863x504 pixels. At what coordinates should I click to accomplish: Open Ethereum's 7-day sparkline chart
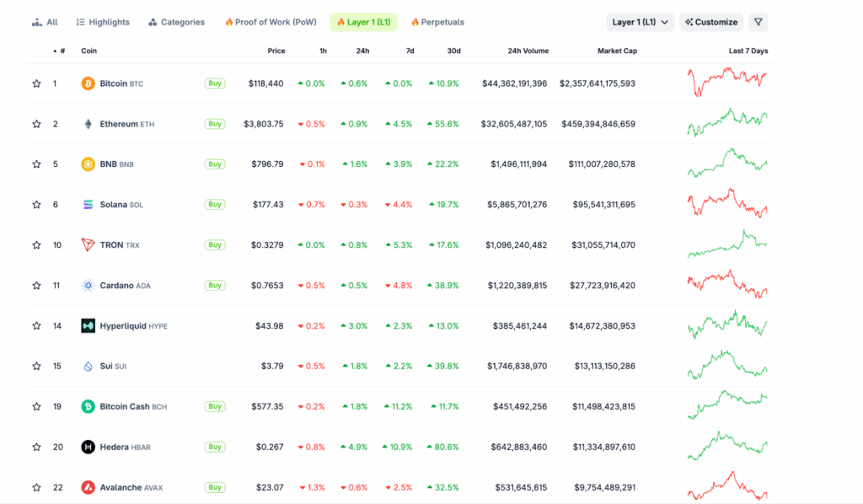[727, 123]
